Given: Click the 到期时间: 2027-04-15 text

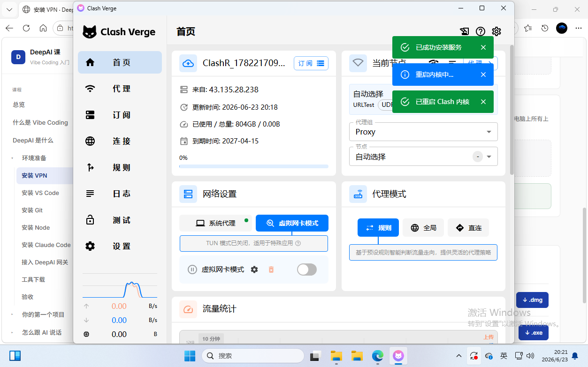Looking at the screenshot, I should (x=225, y=141).
